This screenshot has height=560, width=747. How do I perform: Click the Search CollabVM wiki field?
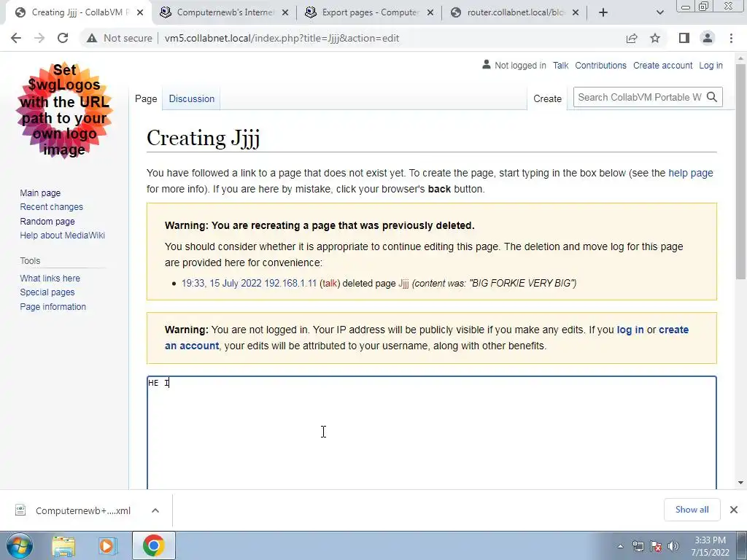pos(639,97)
